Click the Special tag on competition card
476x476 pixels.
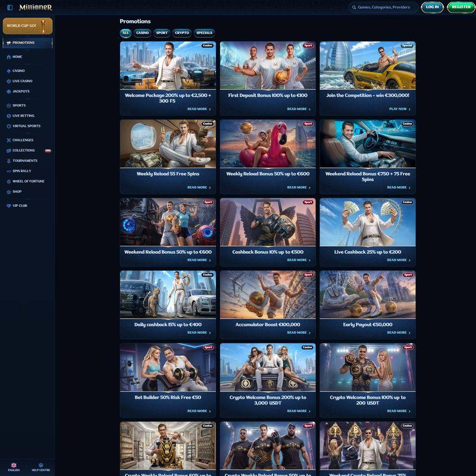click(x=407, y=46)
